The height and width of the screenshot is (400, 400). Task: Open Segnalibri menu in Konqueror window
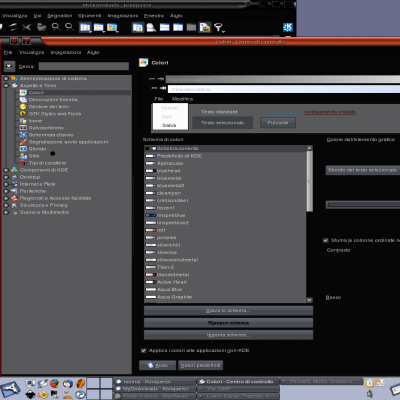coord(59,16)
